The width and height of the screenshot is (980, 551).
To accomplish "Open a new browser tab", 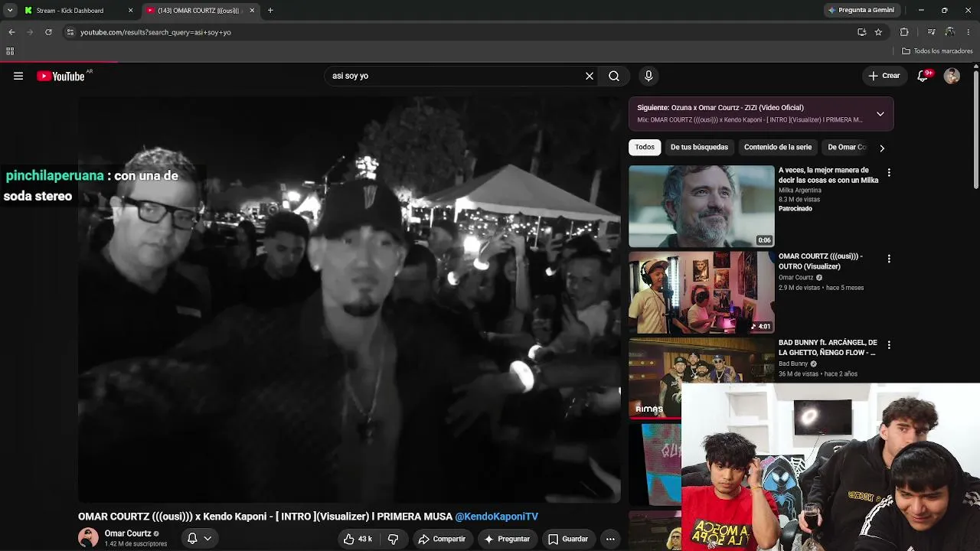I will (270, 11).
